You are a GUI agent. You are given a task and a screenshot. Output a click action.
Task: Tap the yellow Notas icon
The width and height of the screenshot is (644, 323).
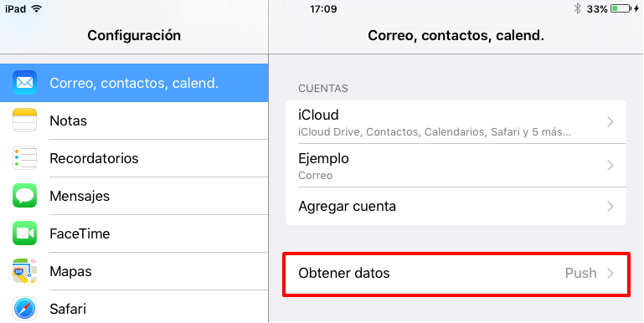(24, 120)
